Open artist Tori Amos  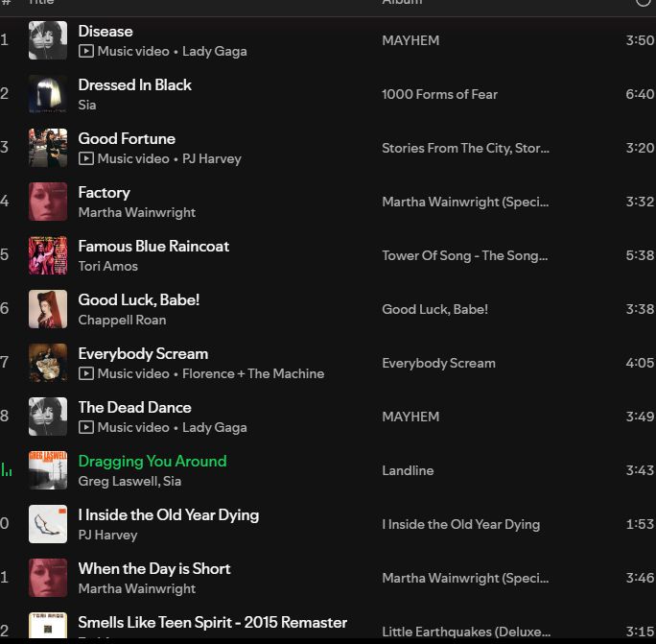tap(108, 266)
